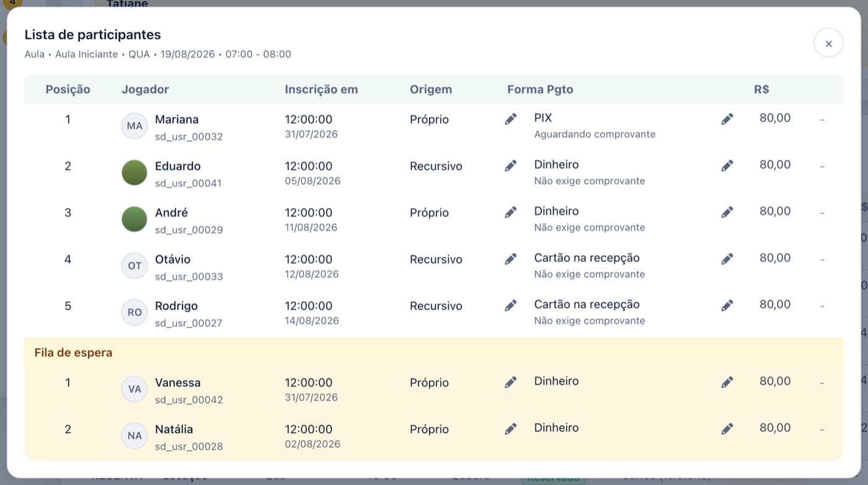The image size is (868, 485).
Task: Select the player name Eduardo
Action: [x=178, y=166]
